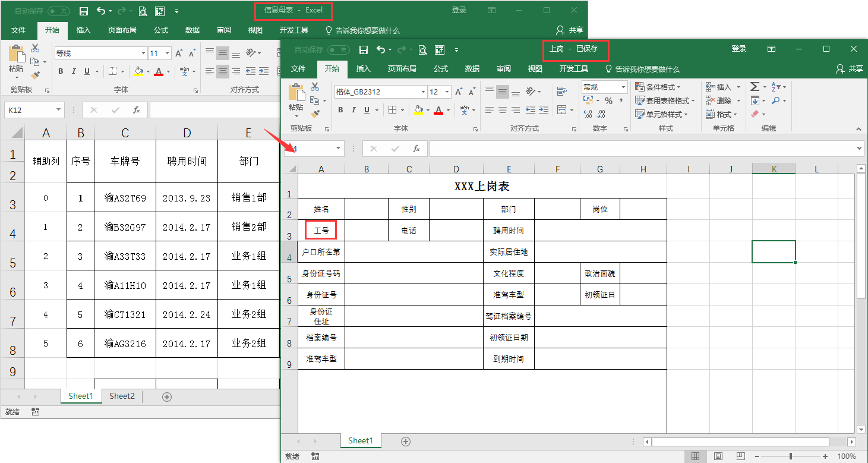The image size is (868, 463).
Task: Click Format Painter brush in the 上岗 window
Action: (x=315, y=113)
